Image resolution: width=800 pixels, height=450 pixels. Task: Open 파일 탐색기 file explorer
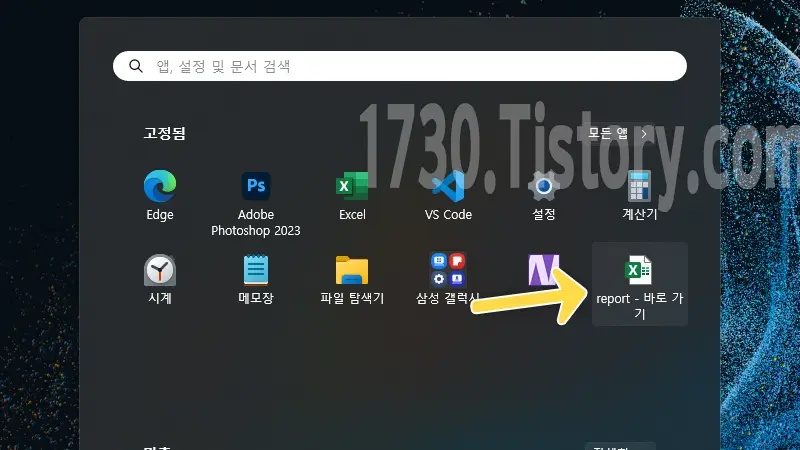pyautogui.click(x=352, y=280)
